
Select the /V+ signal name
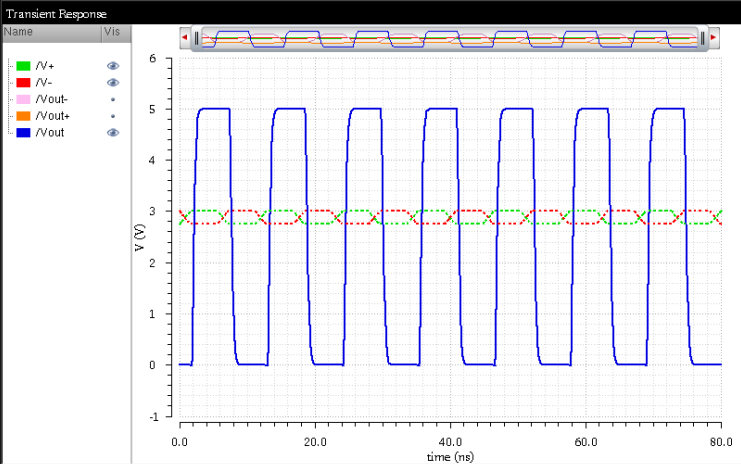45,66
